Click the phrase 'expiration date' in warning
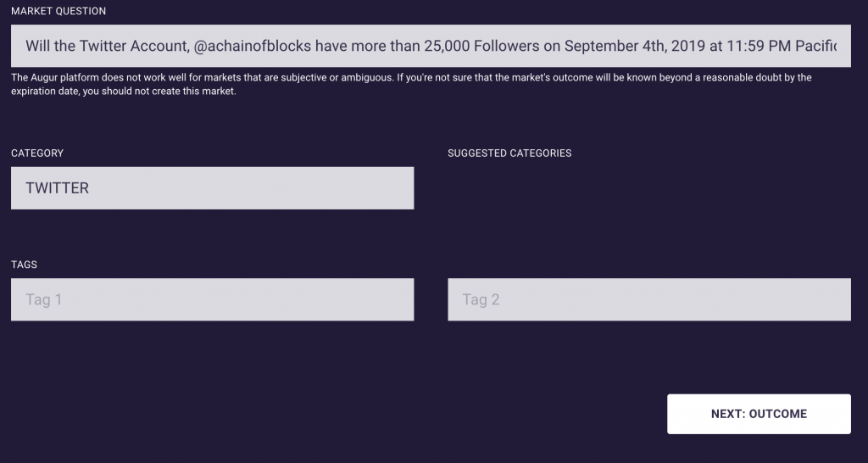This screenshot has height=463, width=868. 46,92
